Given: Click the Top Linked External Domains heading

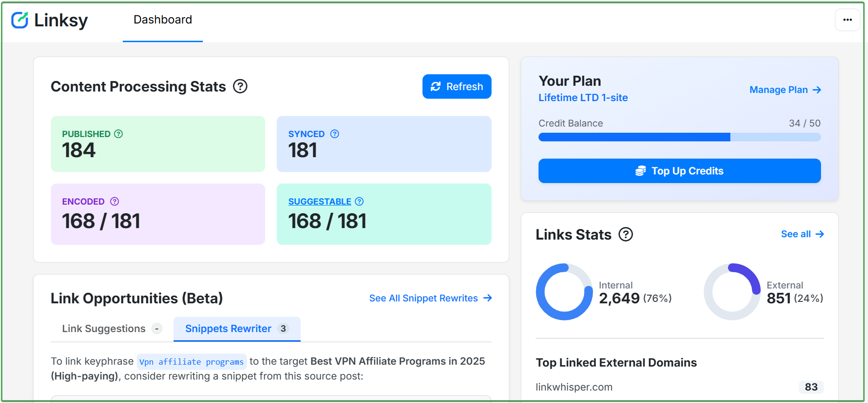Looking at the screenshot, I should click(x=616, y=363).
